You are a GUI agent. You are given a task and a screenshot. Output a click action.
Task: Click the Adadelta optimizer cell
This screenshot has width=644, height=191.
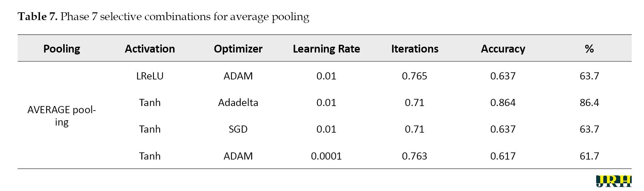[238, 102]
